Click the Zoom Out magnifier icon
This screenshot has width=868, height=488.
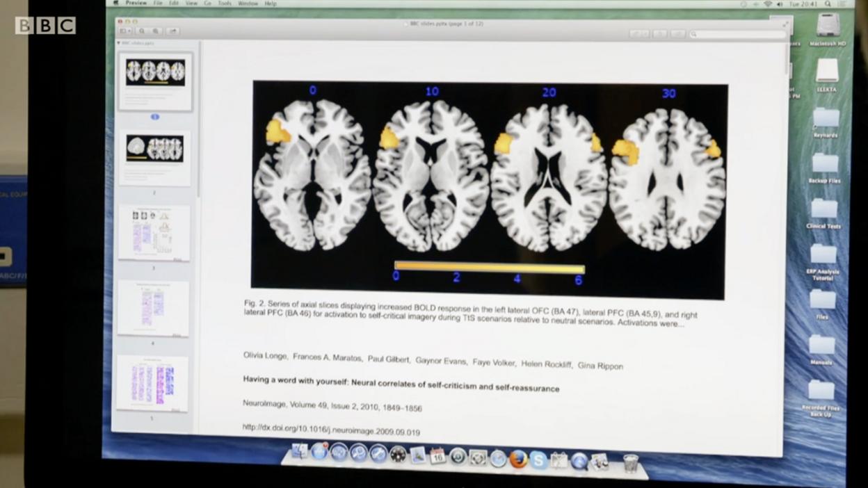[x=141, y=31]
